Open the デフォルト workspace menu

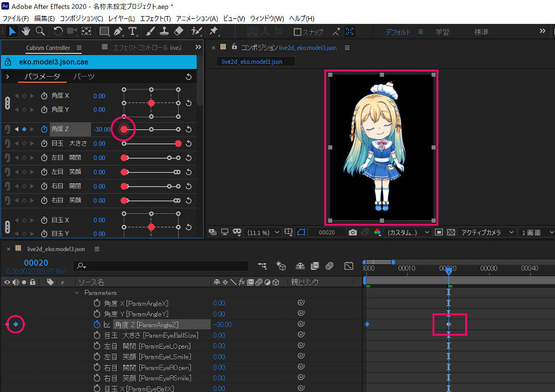click(x=421, y=32)
